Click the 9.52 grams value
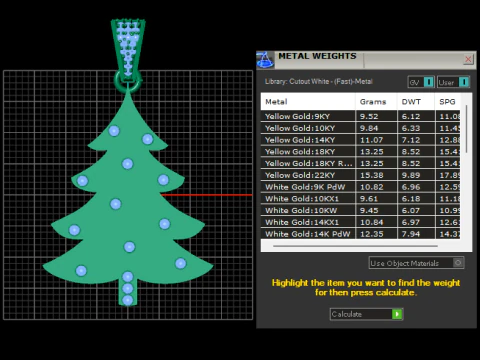This screenshot has height=360, width=480. coord(369,116)
